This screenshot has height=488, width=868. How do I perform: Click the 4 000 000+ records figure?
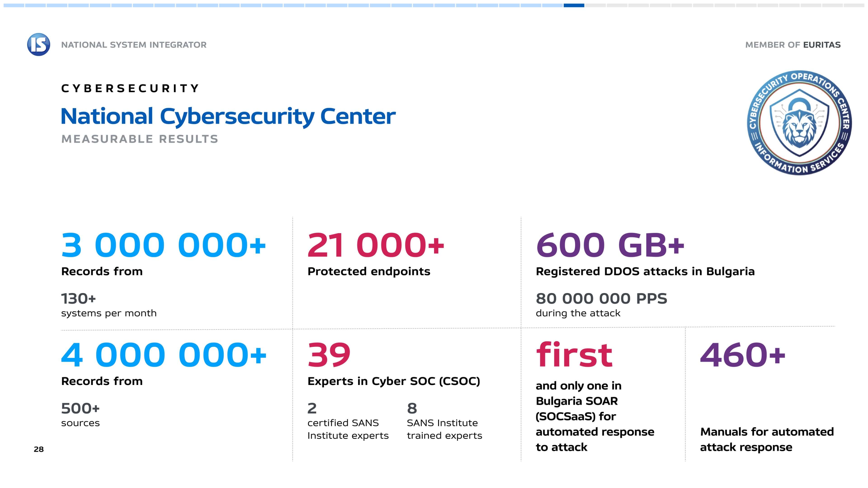164,355
